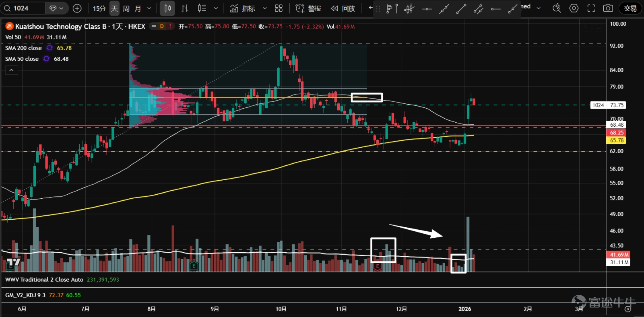Select the GM_V2_KDJ 9 3 indicator legend
Image resolution: width=644 pixels, height=317 pixels.
25,295
